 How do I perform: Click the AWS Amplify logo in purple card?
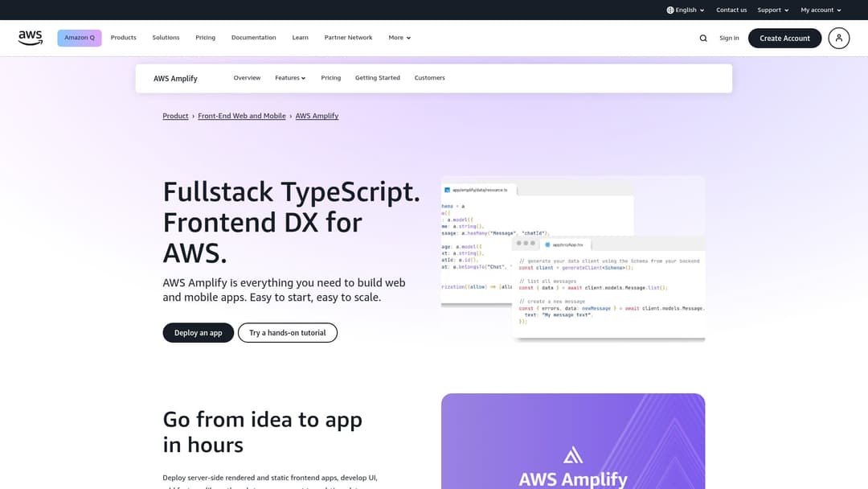pyautogui.click(x=573, y=466)
